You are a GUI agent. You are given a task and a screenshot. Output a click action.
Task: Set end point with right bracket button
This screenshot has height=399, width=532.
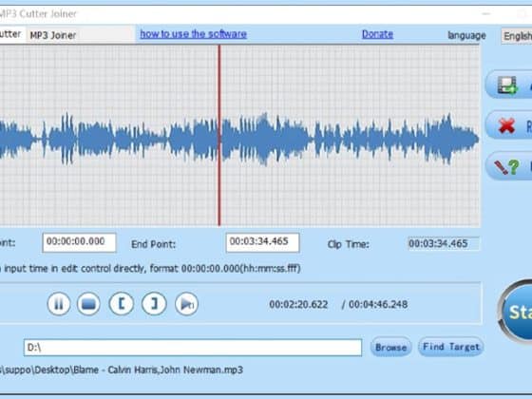coord(154,304)
